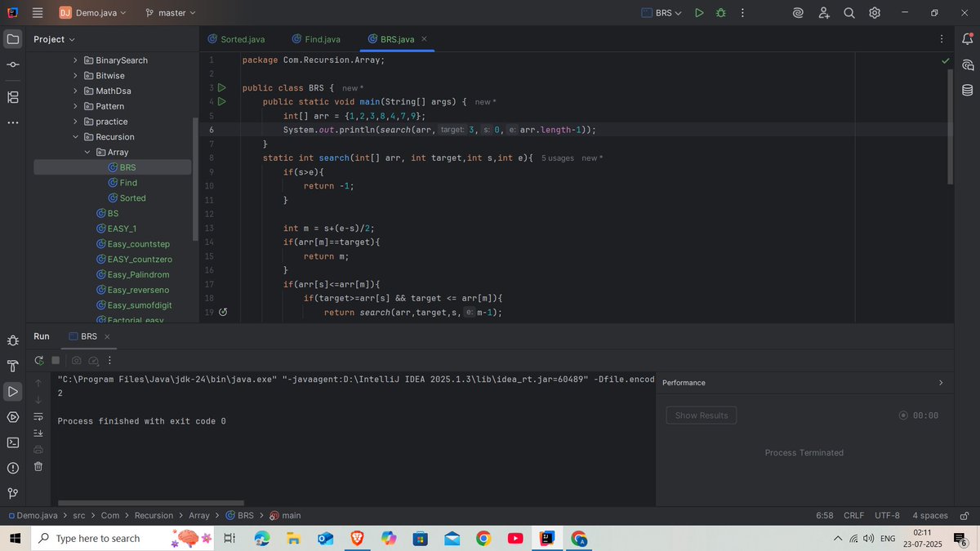Open the Services tool window

click(12, 417)
